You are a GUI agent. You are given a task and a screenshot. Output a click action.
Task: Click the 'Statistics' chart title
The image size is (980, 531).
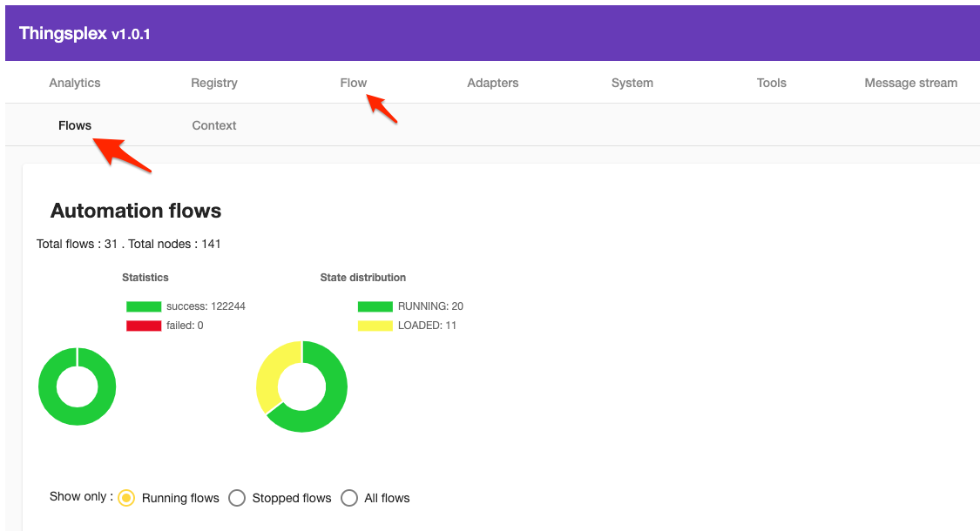pyautogui.click(x=145, y=278)
